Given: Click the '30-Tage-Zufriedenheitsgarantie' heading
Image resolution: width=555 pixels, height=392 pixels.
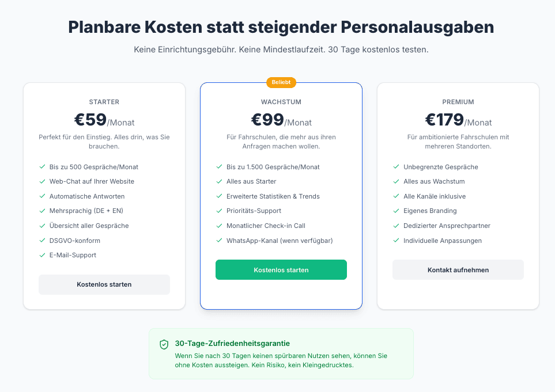Looking at the screenshot, I should coord(232,343).
